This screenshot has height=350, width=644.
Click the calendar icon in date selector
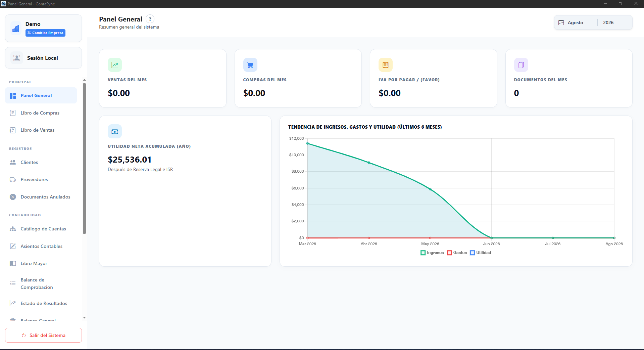(561, 23)
